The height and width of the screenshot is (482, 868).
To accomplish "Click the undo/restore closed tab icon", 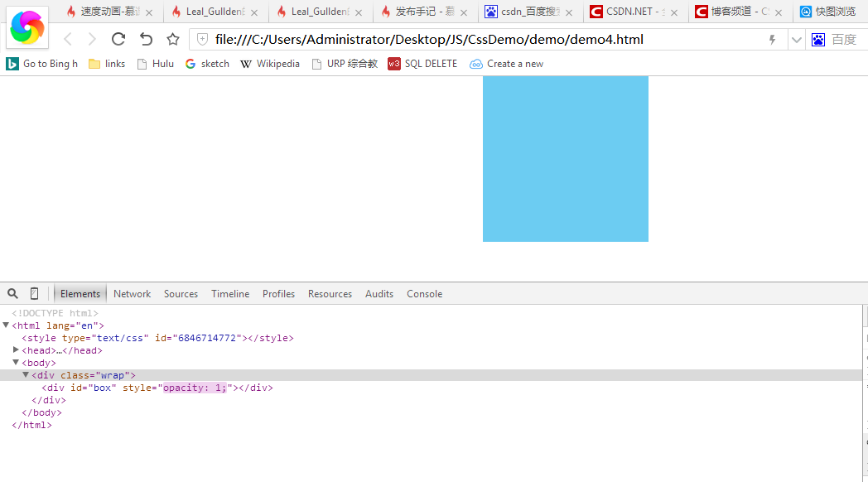I will 146,39.
